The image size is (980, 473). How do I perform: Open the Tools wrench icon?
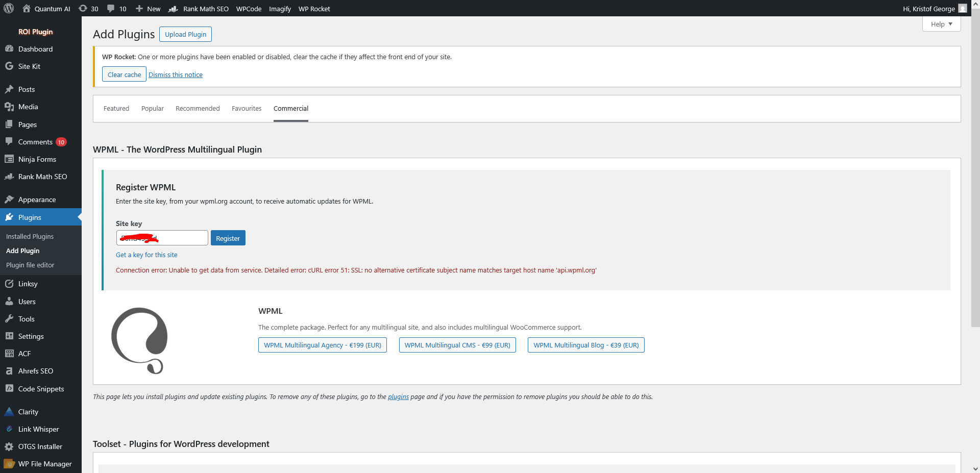pos(9,319)
